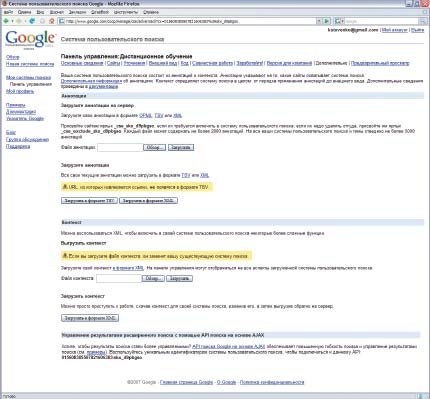Open the Заработайте! tab
Image resolution: width=430 pixels, height=399 pixels.
pos(250,63)
